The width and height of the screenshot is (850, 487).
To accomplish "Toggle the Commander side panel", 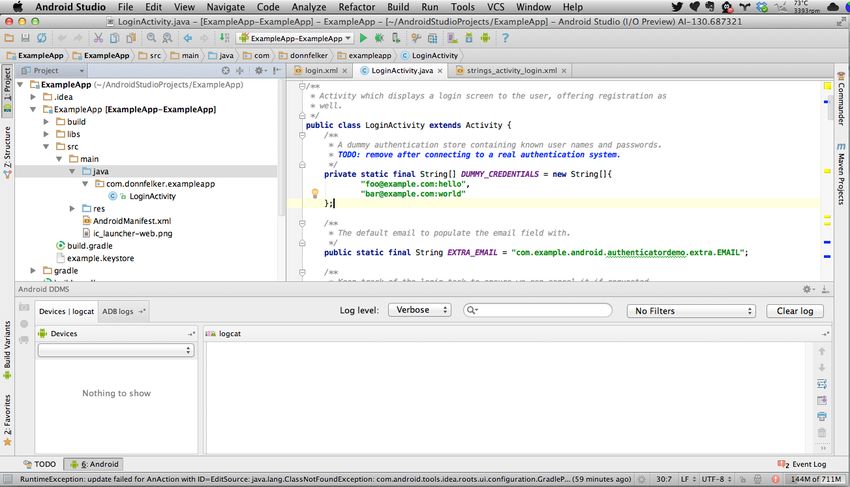I will 841,99.
